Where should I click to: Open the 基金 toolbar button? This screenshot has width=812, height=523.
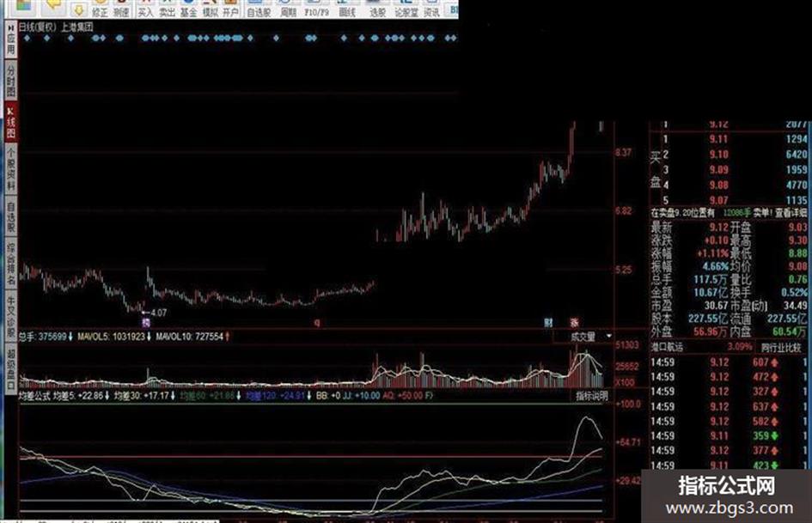[188, 9]
